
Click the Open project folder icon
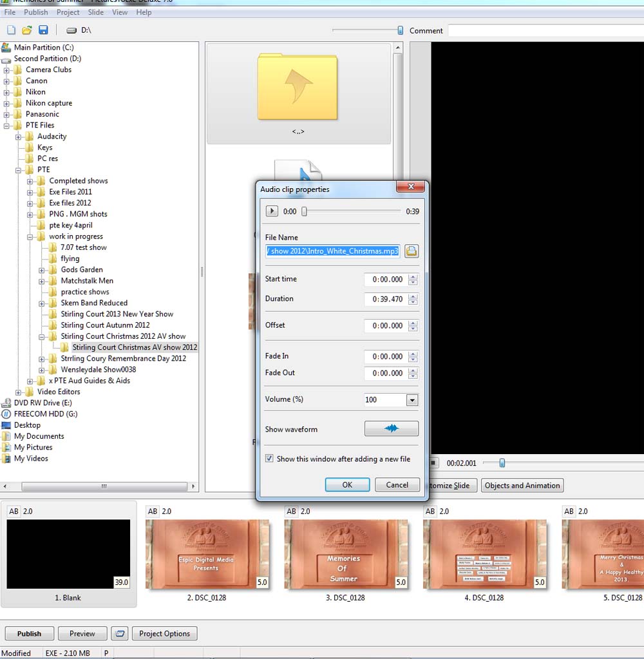click(27, 30)
